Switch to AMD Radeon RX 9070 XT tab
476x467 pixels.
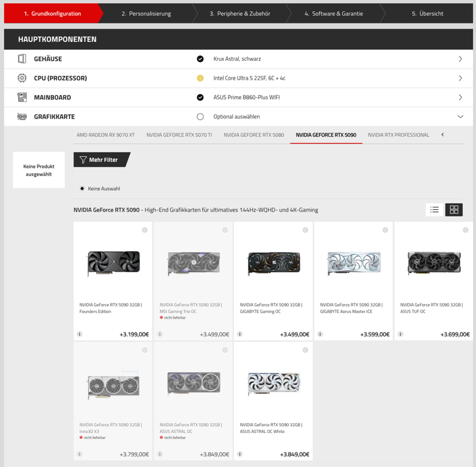point(105,135)
